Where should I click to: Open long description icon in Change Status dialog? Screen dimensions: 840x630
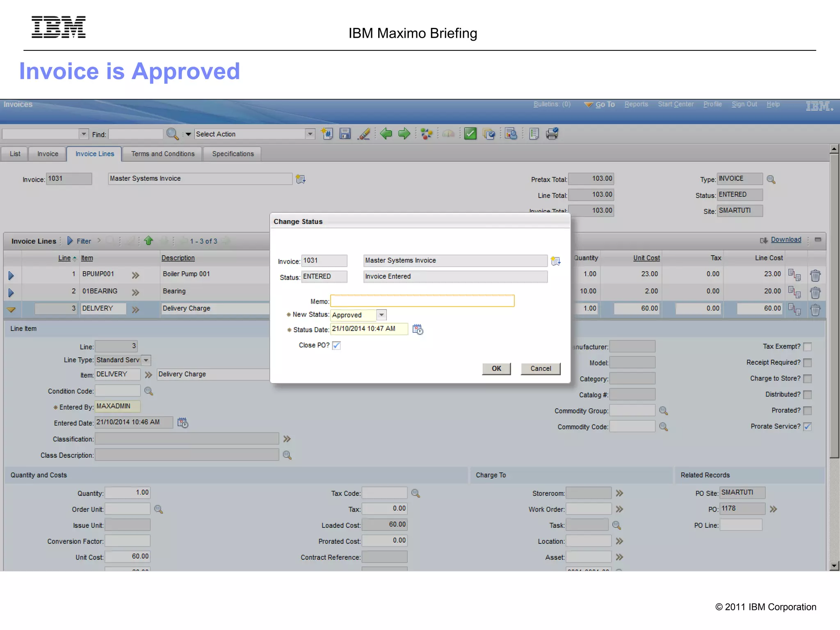click(555, 261)
